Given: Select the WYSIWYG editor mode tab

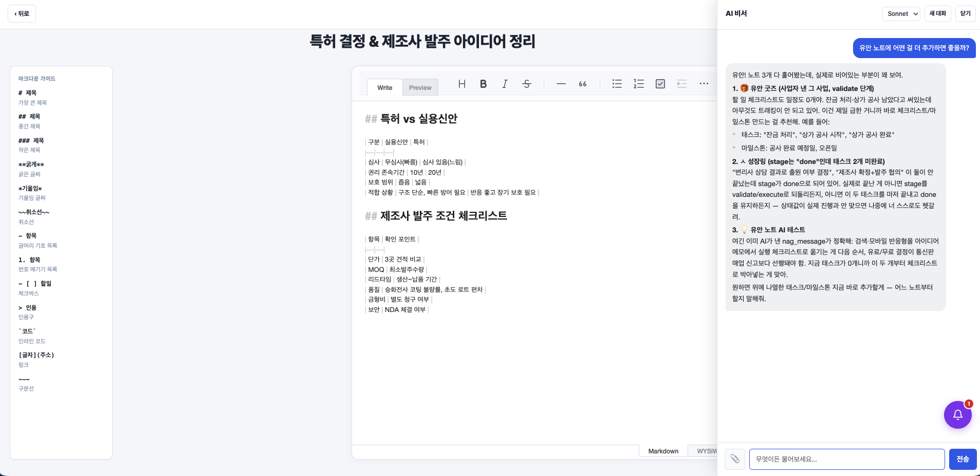Looking at the screenshot, I should point(702,451).
